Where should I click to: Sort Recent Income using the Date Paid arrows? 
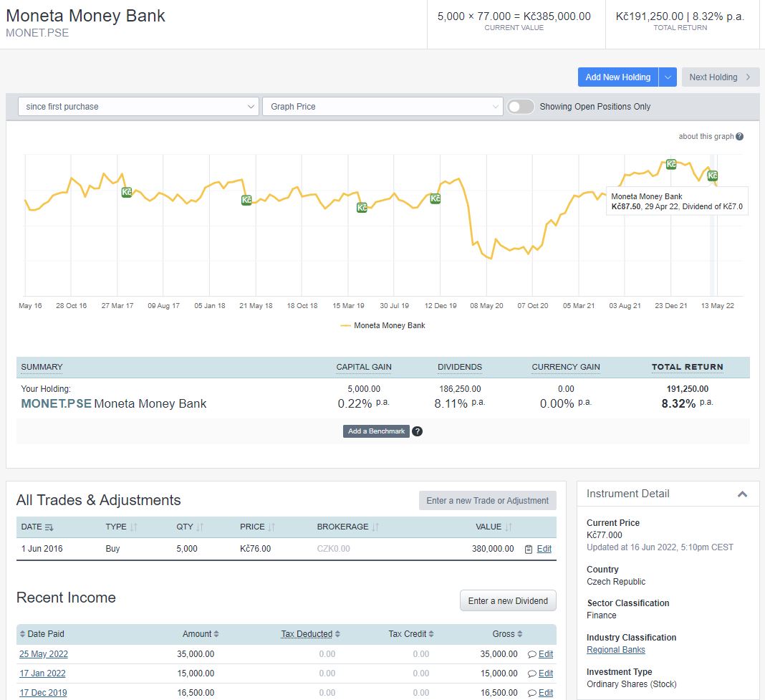pyautogui.click(x=22, y=634)
